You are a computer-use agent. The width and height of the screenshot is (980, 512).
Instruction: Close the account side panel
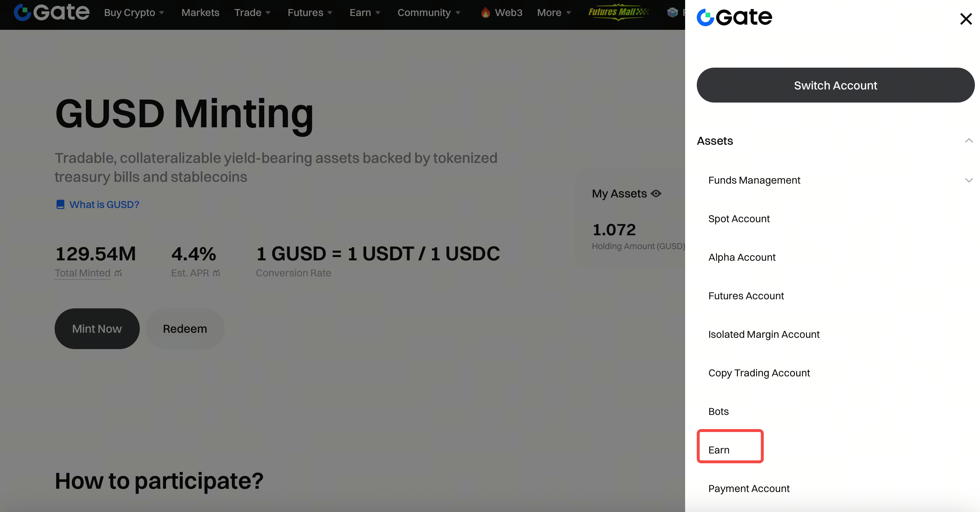click(x=965, y=19)
